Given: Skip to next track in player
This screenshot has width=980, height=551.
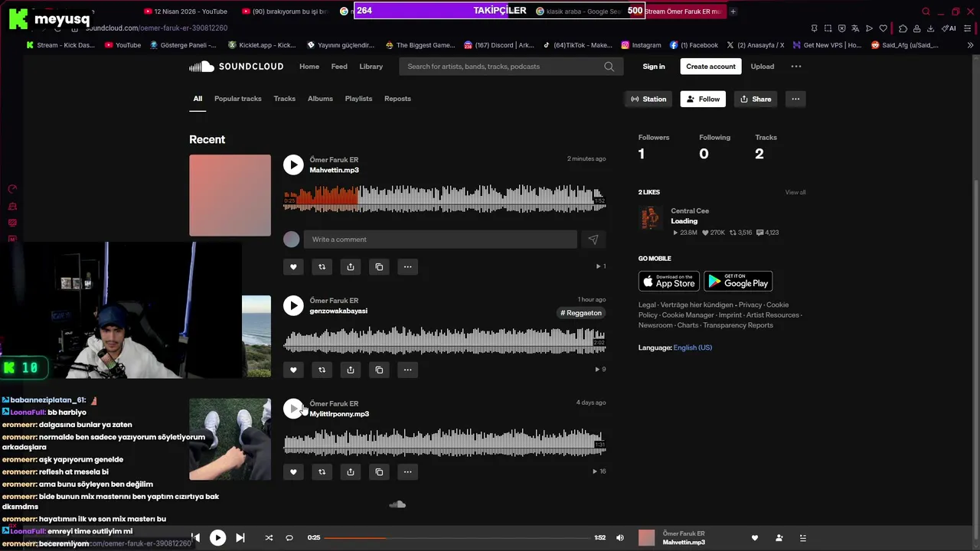Looking at the screenshot, I should coord(240,538).
